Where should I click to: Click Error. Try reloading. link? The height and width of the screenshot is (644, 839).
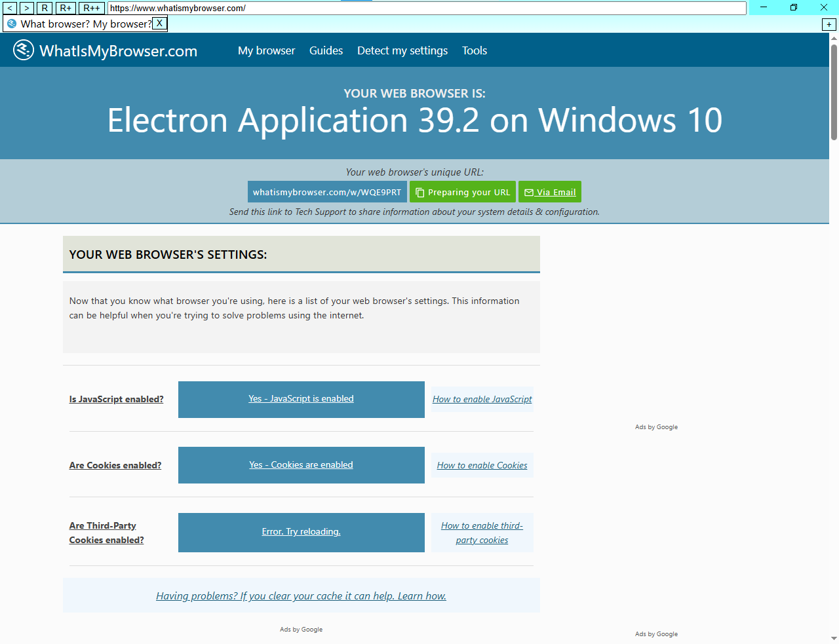(x=301, y=531)
